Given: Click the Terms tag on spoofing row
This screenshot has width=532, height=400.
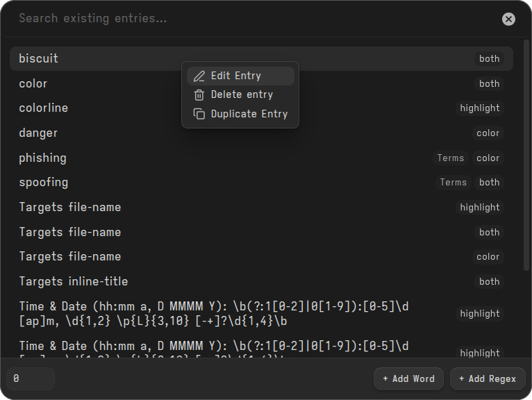Looking at the screenshot, I should (x=453, y=183).
